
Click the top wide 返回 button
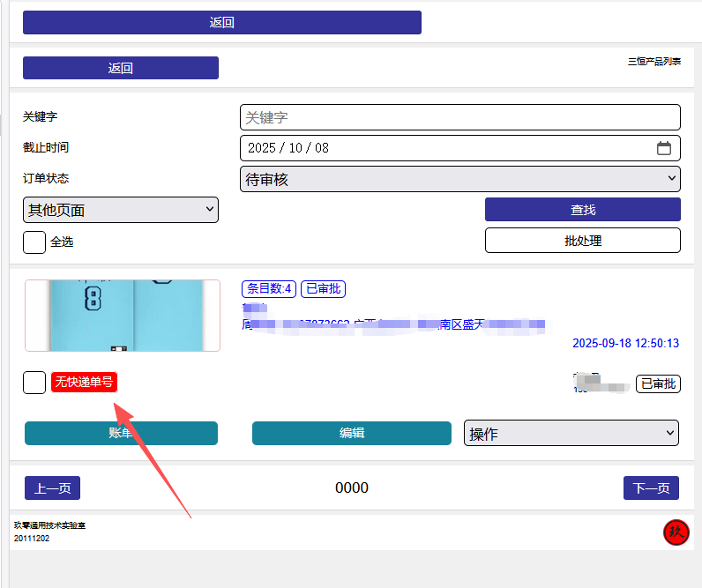(221, 23)
